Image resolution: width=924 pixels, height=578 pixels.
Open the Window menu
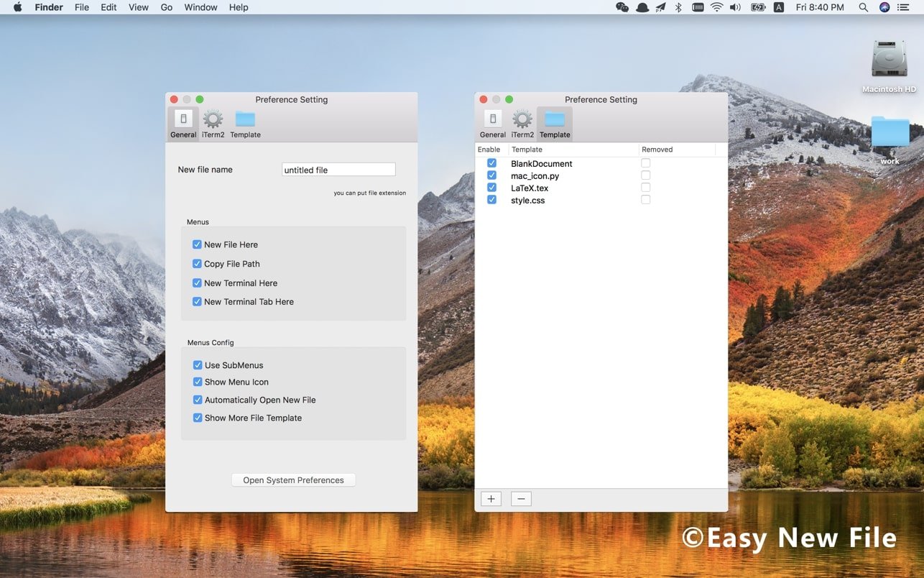[200, 7]
